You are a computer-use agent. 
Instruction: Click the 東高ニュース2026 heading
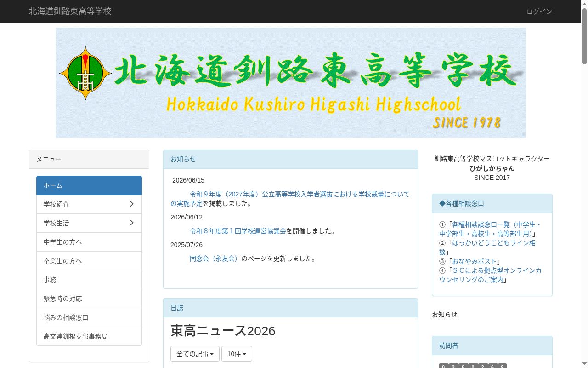click(x=223, y=331)
